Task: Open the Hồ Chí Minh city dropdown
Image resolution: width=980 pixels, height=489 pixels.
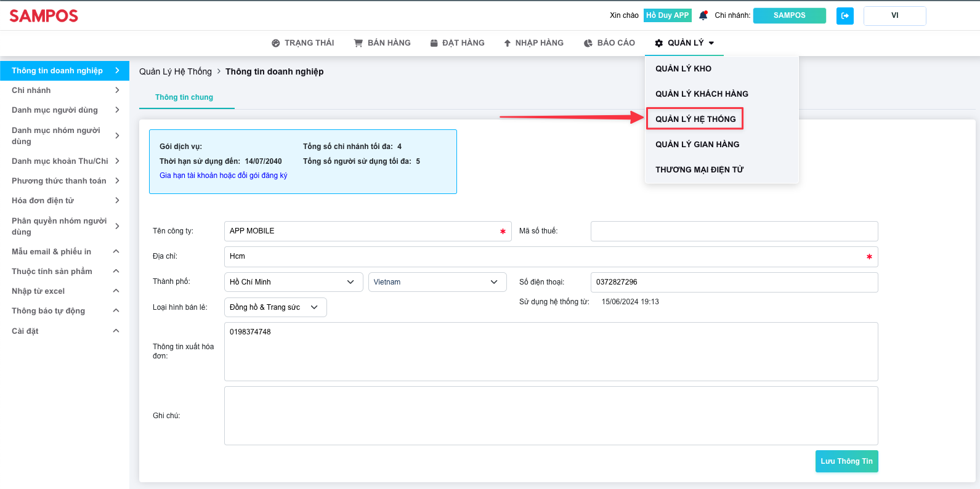Action: (294, 282)
